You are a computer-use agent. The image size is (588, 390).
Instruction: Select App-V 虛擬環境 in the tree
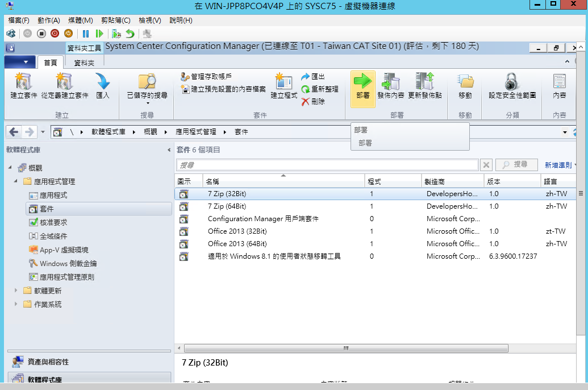click(x=59, y=250)
